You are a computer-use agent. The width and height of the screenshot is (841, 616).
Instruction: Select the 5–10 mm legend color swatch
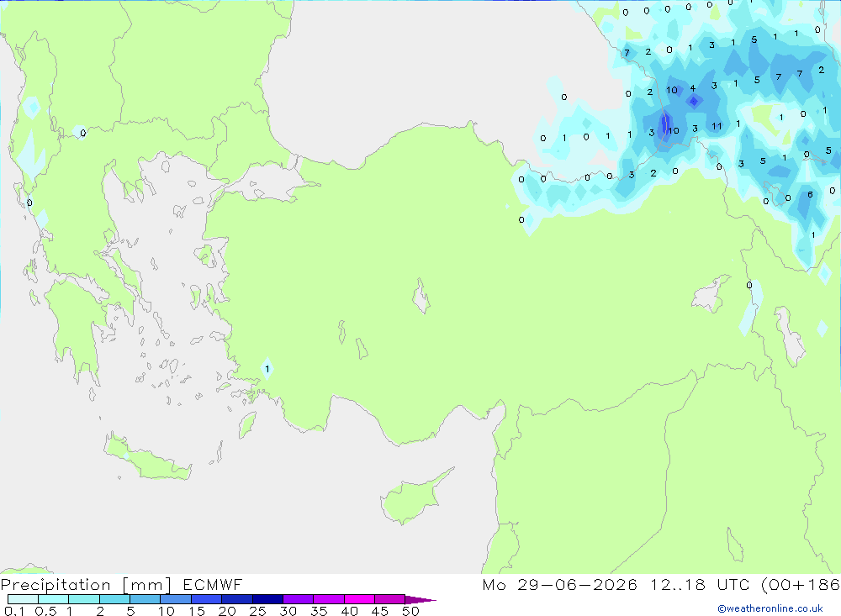click(145, 599)
